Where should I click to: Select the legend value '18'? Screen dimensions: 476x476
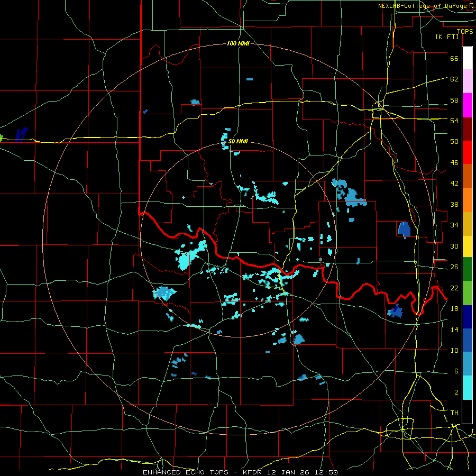click(x=454, y=309)
